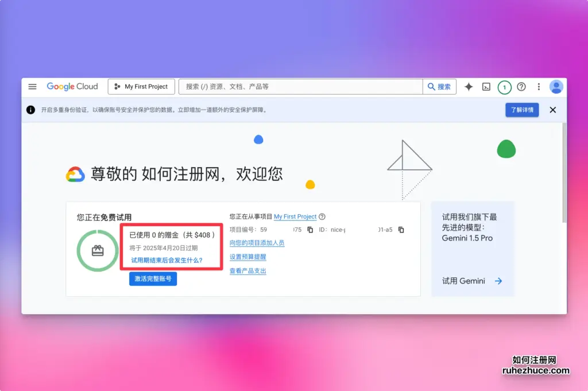Click the 试用 Gemini label
588x391 pixels.
pos(463,281)
